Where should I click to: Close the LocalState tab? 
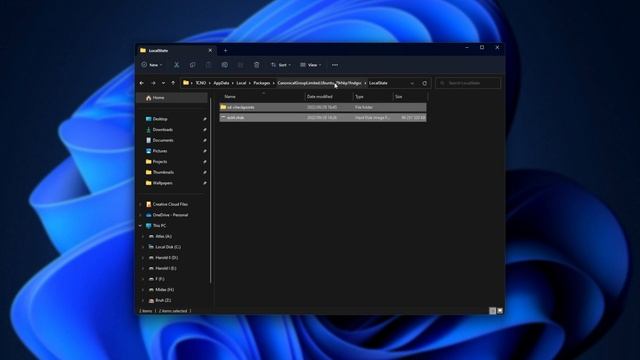pyautogui.click(x=210, y=51)
